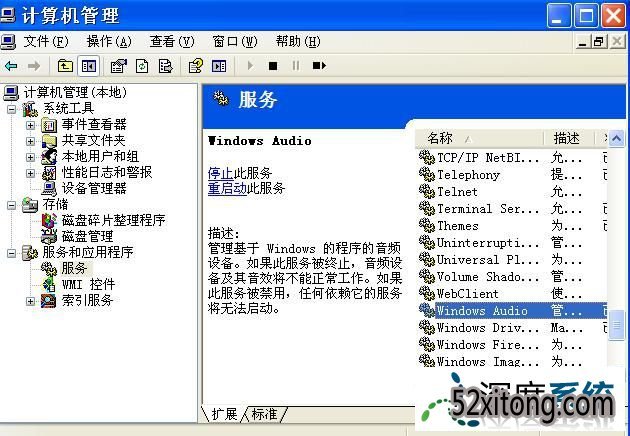This screenshot has width=630, height=436.
Task: Open the 操作(A) menu
Action: (x=109, y=41)
